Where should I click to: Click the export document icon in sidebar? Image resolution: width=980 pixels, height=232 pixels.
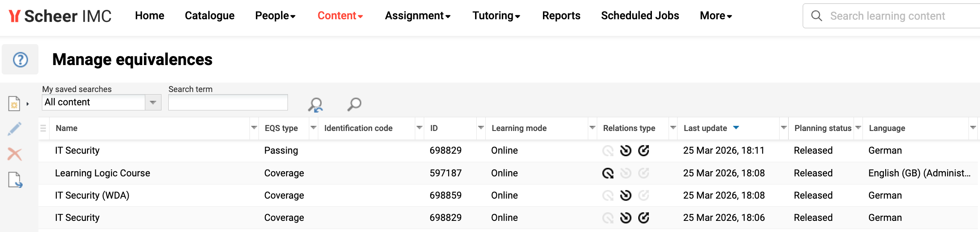coord(15,180)
